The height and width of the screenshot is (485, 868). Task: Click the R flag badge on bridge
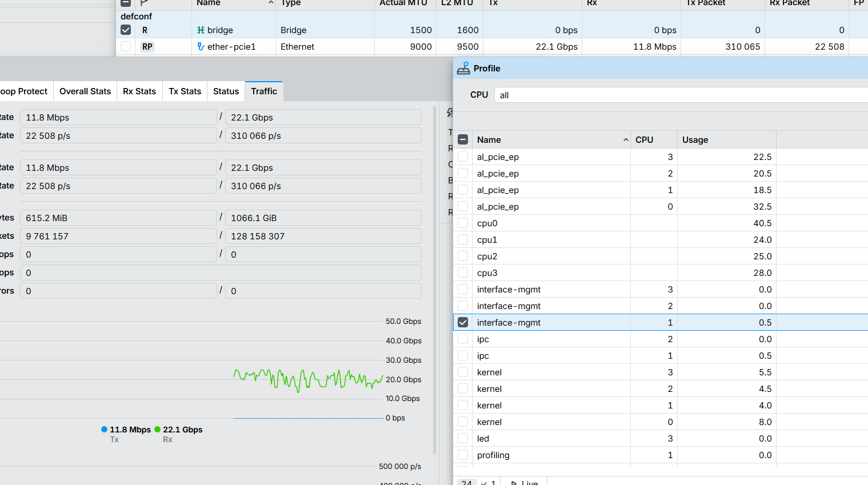(145, 30)
